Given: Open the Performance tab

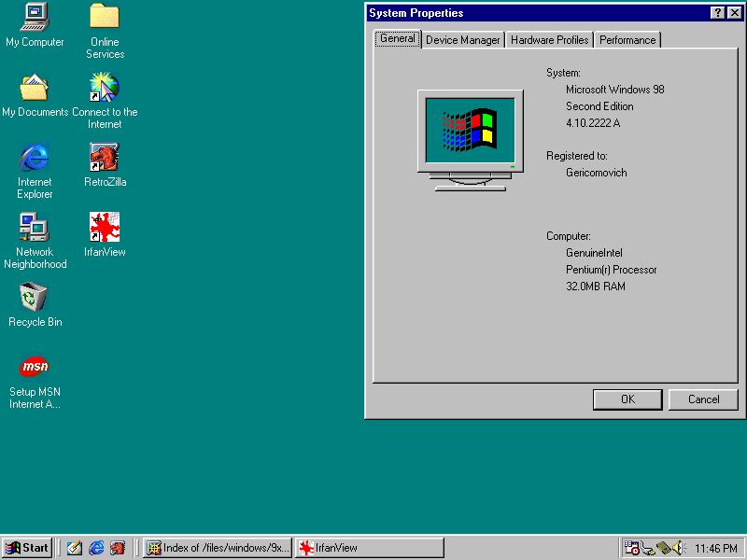Looking at the screenshot, I should 627,40.
